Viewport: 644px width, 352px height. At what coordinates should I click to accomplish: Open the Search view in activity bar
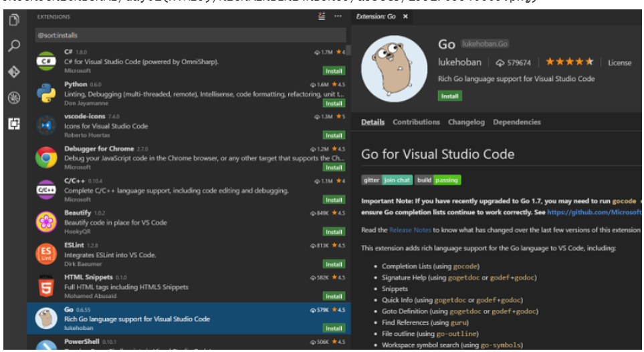click(x=14, y=45)
